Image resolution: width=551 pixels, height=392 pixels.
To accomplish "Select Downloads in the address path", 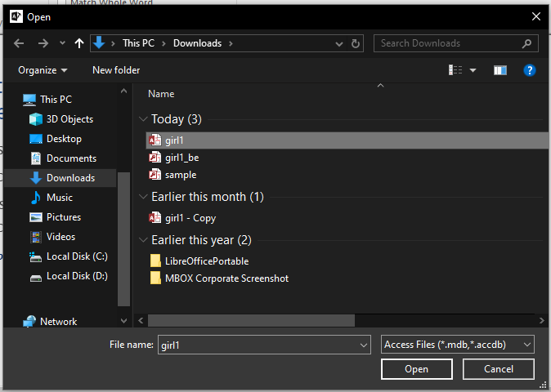I will 198,43.
